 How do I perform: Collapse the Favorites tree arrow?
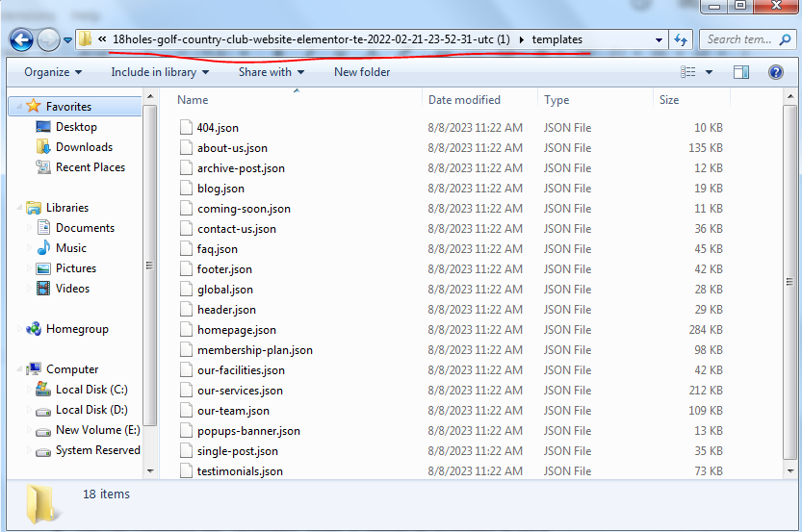(19, 106)
